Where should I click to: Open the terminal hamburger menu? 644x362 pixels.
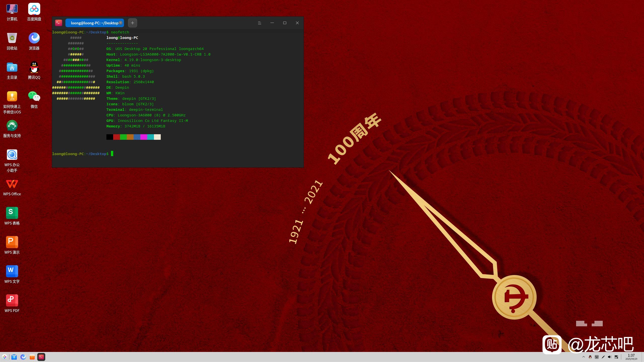pyautogui.click(x=260, y=23)
